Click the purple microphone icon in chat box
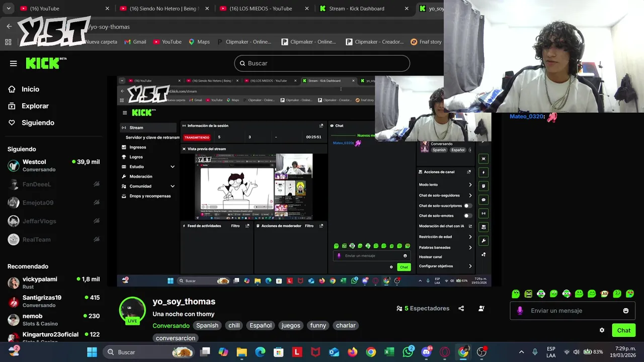 click(x=520, y=311)
